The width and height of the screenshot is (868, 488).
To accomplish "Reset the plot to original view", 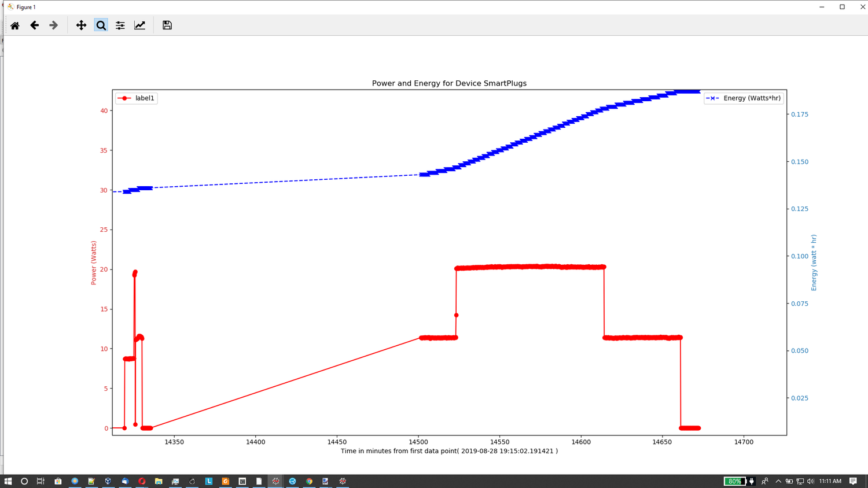I will tap(15, 25).
